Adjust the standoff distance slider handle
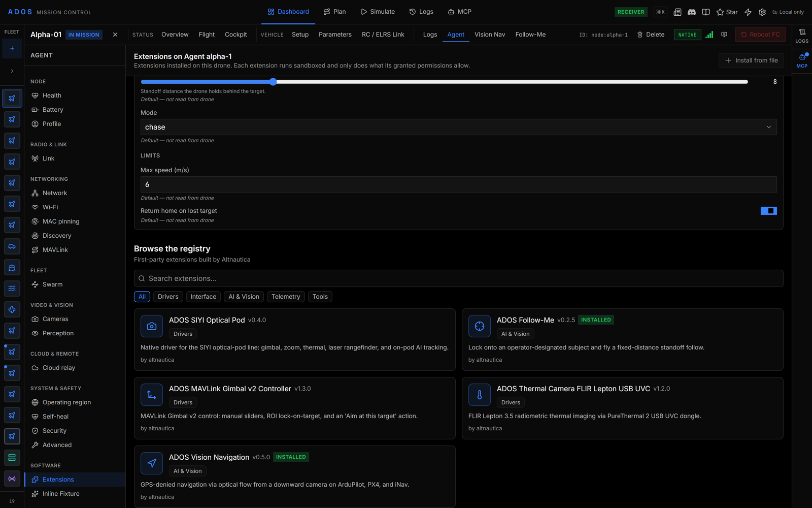This screenshot has width=812, height=508. 273,82
